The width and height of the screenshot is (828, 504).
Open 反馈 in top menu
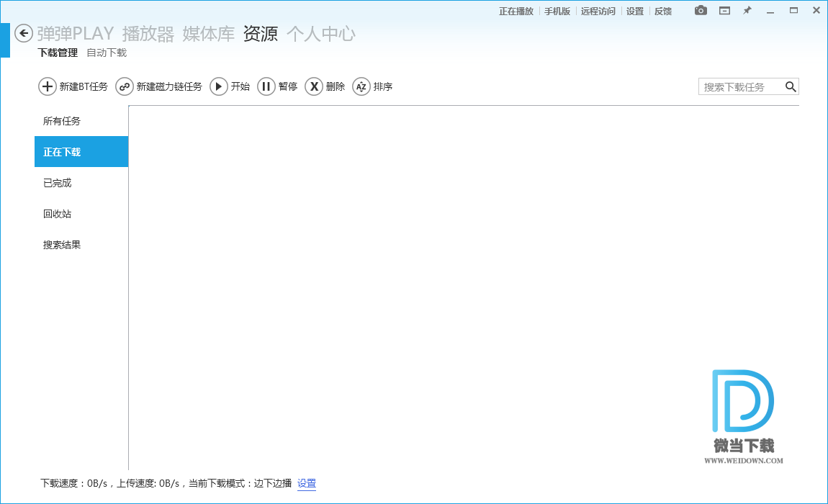[662, 11]
